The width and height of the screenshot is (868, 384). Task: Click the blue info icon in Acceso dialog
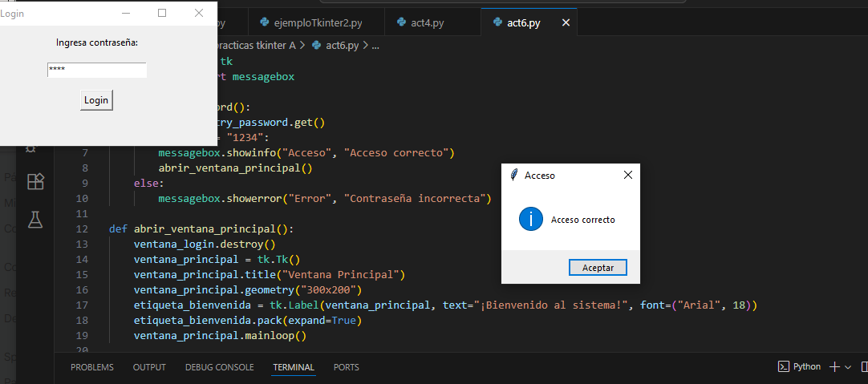point(531,219)
